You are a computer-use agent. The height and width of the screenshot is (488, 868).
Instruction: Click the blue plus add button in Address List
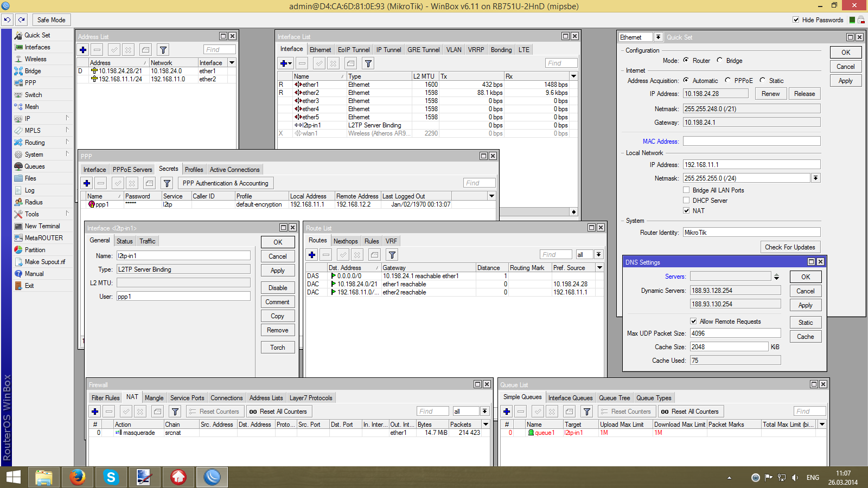pos(83,50)
